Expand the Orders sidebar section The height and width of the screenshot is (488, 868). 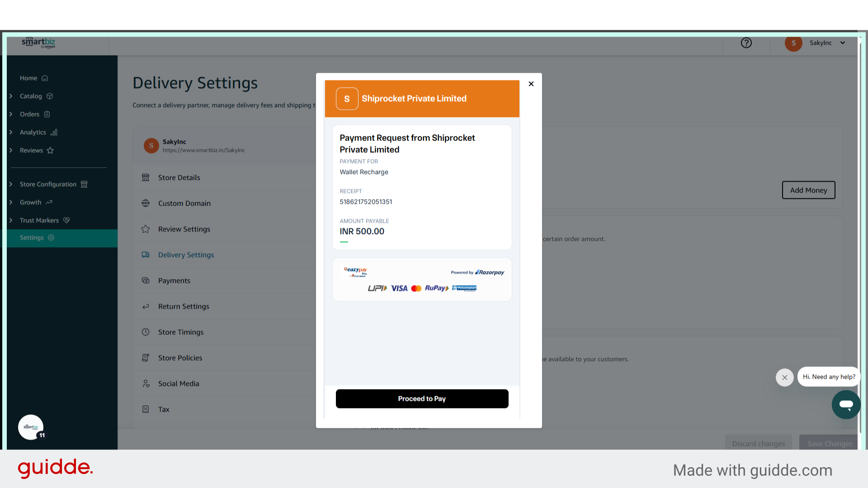click(x=11, y=114)
